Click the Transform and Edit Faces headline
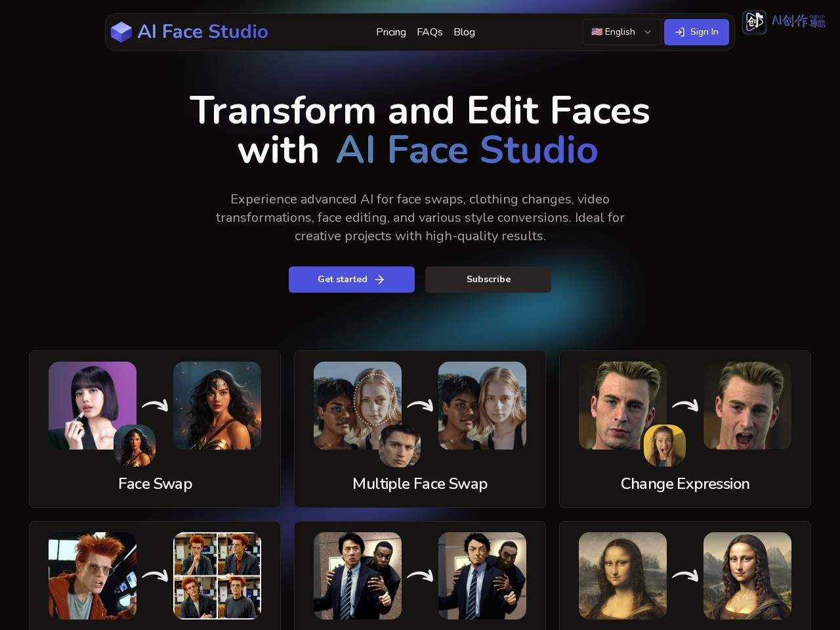Image resolution: width=840 pixels, height=630 pixels. click(x=420, y=130)
